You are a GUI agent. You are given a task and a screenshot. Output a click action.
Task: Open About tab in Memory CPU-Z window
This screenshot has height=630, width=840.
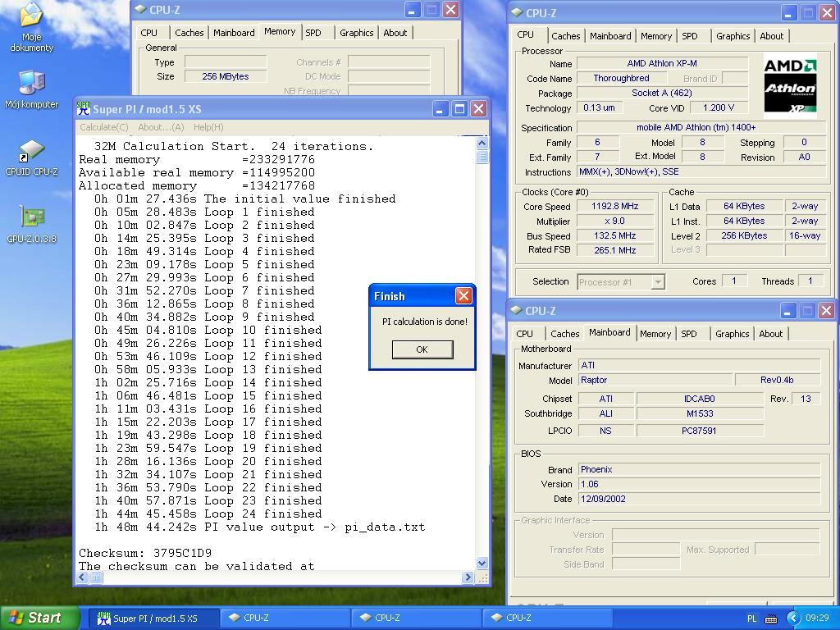coord(395,33)
